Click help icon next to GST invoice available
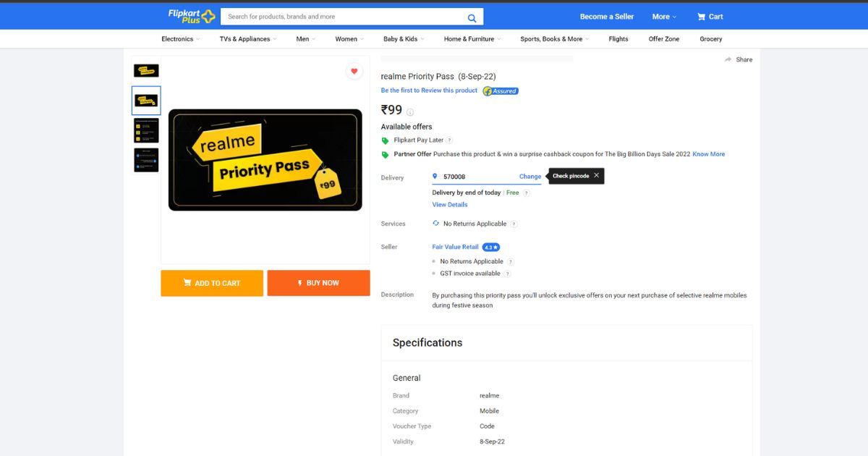 [507, 274]
